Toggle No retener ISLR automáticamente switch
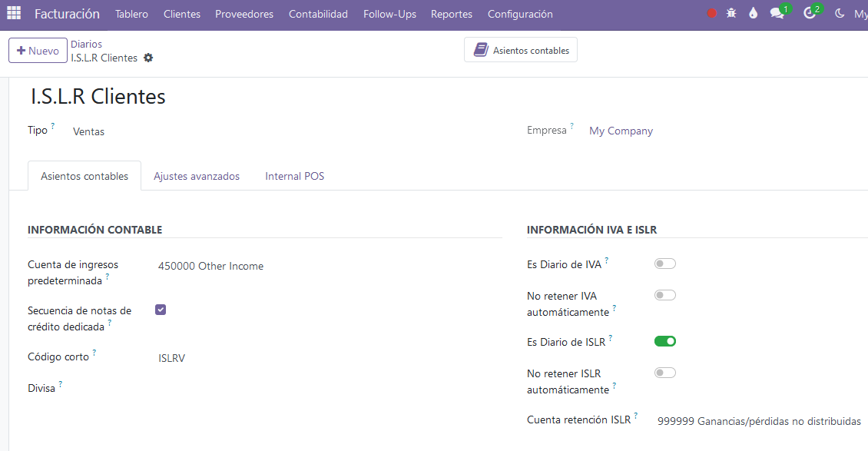The width and height of the screenshot is (868, 451). (x=665, y=373)
